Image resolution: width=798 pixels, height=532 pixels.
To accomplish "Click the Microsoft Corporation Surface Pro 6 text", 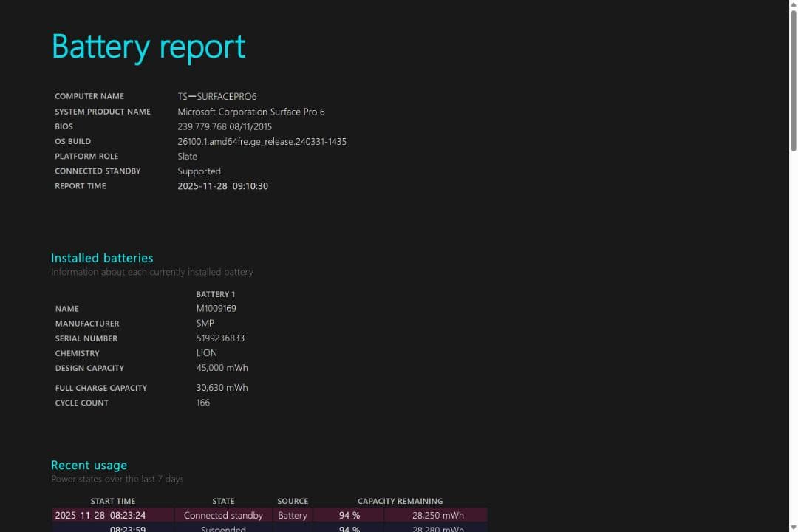I will coord(250,112).
